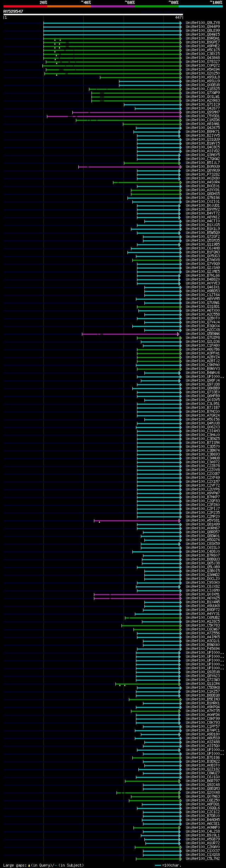The height and width of the screenshot is (868, 226).
Task: Click the red 20% identity legend bar
Action: (25, 6)
